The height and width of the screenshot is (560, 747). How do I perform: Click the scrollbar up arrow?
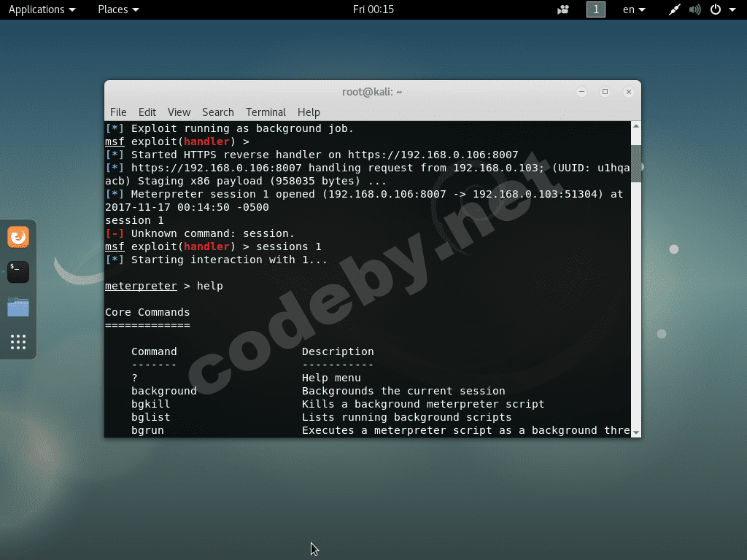pyautogui.click(x=636, y=126)
